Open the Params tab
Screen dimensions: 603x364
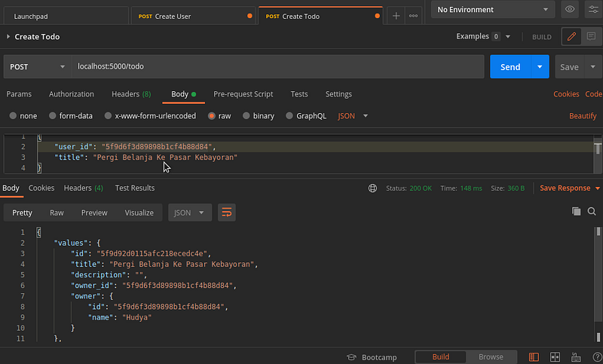tap(19, 93)
